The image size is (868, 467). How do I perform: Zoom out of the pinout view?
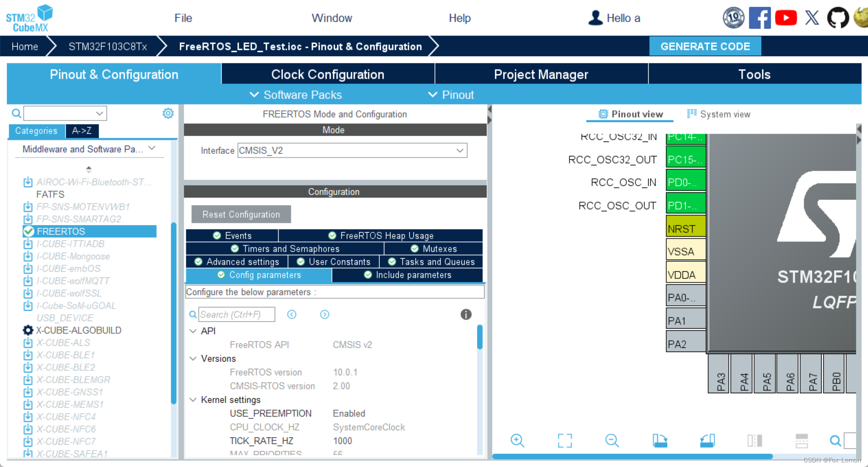612,440
